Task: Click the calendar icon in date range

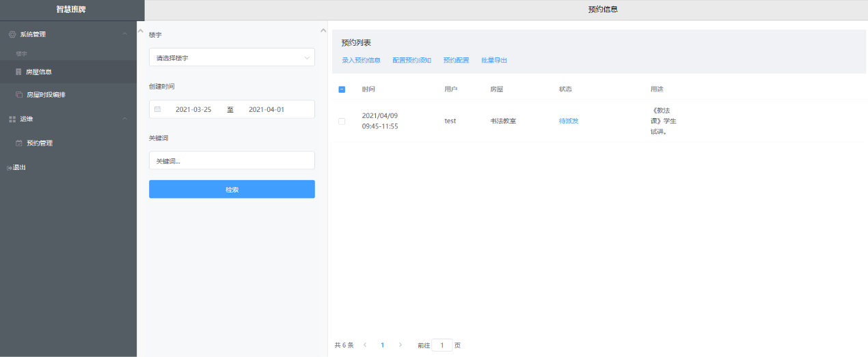Action: coord(157,109)
